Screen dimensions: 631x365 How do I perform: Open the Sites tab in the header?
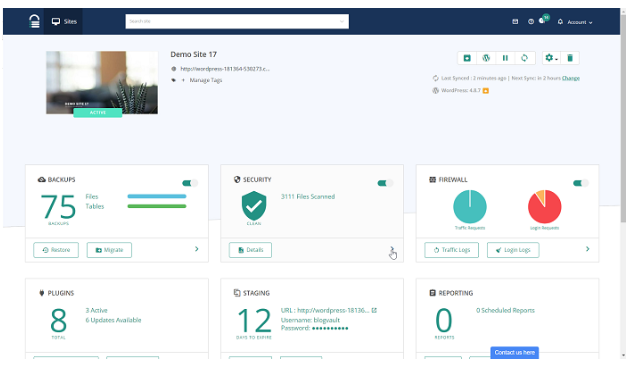64,22
